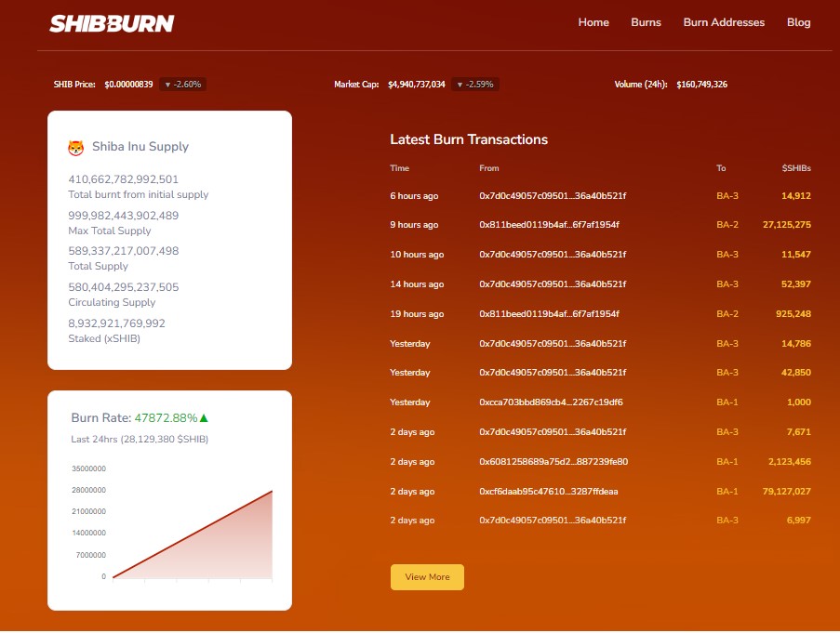This screenshot has width=840, height=633.
Task: Click BA-2 in the 9 hours ago row
Action: [727, 225]
